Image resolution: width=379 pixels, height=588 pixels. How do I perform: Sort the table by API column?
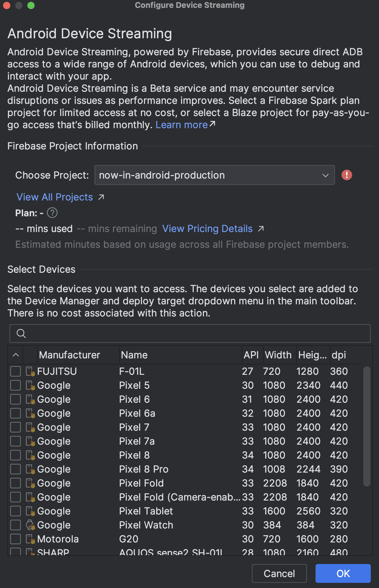[x=251, y=355]
